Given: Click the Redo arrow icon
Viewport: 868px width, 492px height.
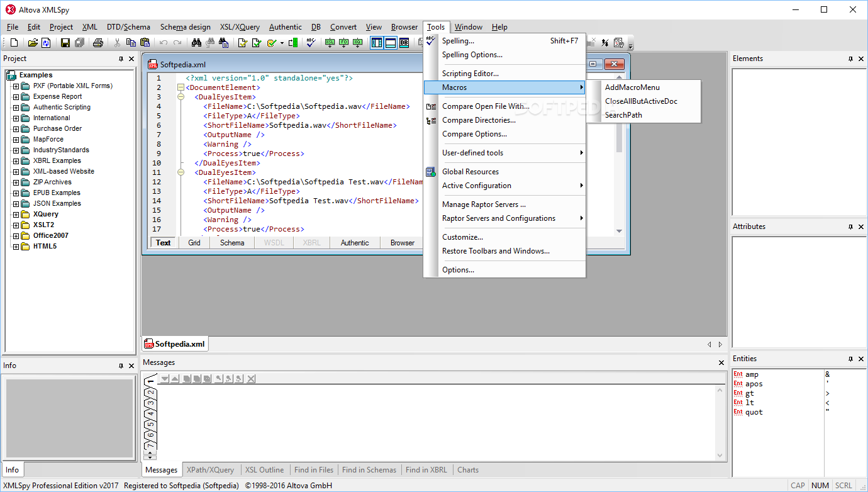Looking at the screenshot, I should tap(177, 43).
